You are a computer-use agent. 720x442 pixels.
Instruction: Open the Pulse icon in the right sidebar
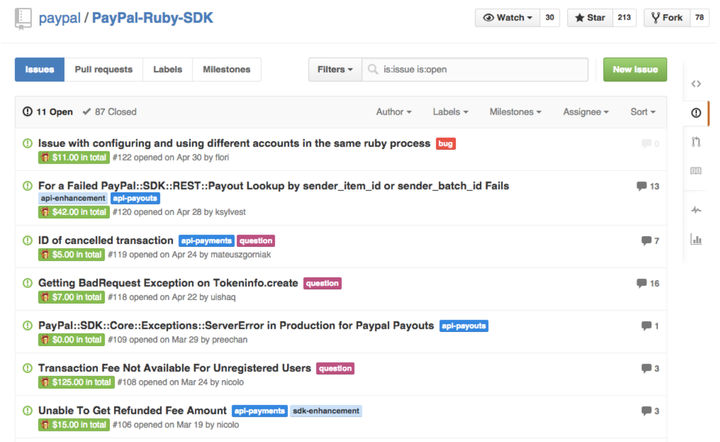696,210
